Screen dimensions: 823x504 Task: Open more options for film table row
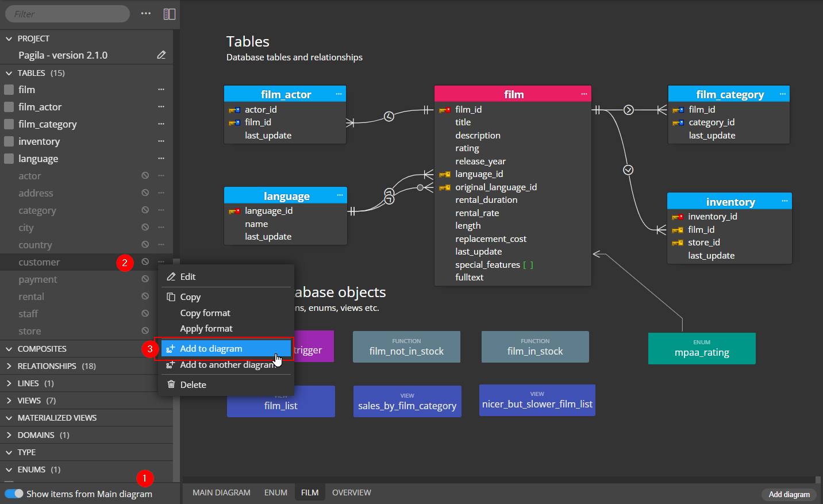point(161,90)
